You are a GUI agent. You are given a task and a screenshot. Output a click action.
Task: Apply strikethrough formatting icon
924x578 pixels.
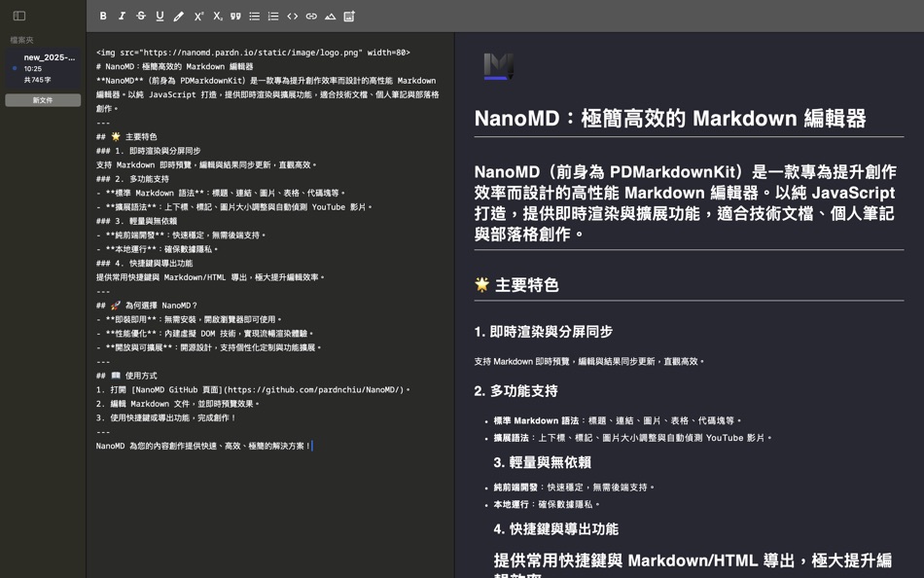(141, 16)
